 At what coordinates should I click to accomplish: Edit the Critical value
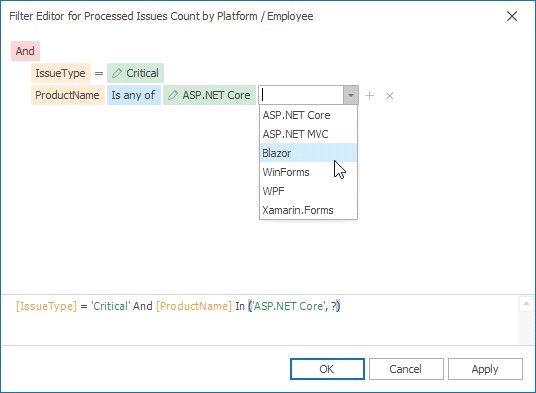pyautogui.click(x=135, y=73)
